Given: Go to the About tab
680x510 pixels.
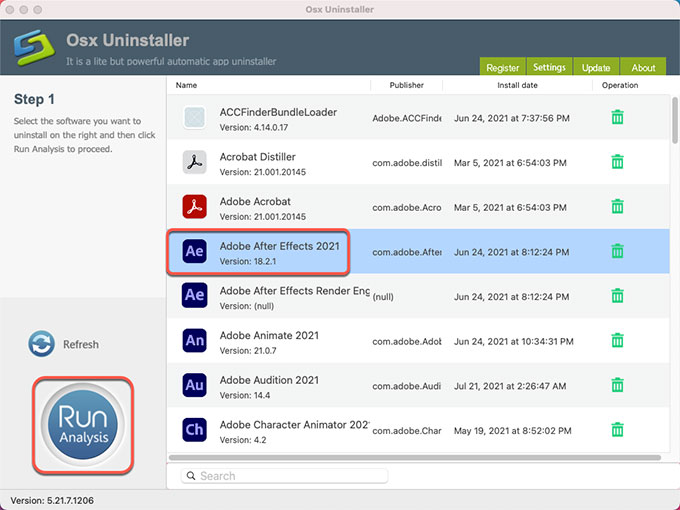Looking at the screenshot, I should [643, 68].
